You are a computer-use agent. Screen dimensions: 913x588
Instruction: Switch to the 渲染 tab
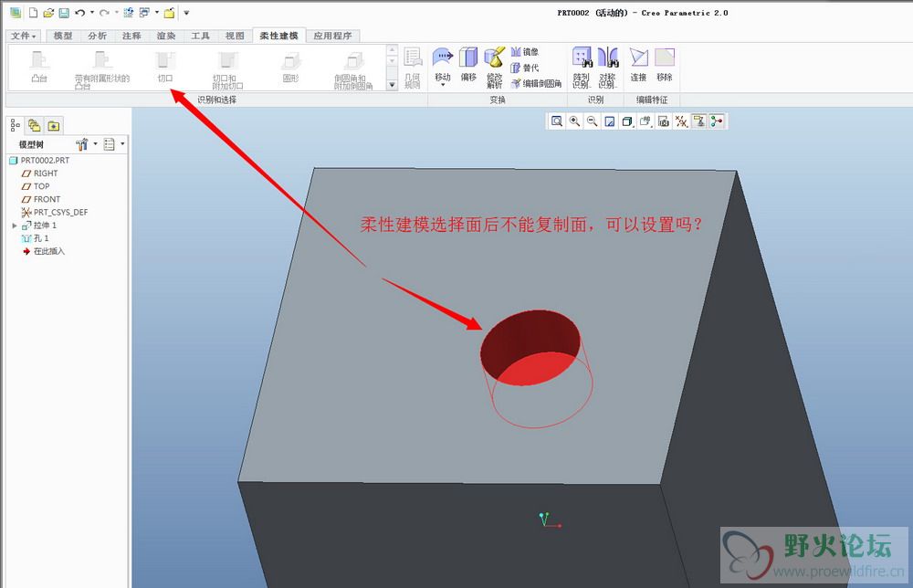(x=166, y=36)
